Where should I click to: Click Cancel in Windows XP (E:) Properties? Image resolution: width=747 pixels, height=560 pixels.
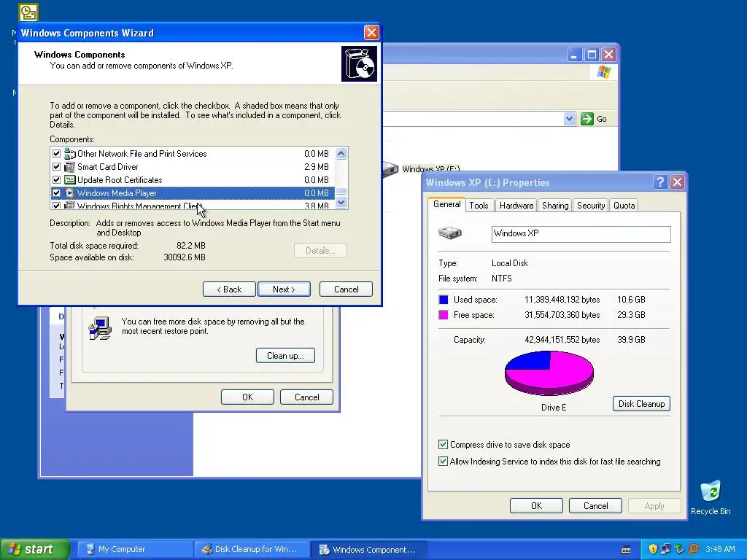[x=595, y=506]
